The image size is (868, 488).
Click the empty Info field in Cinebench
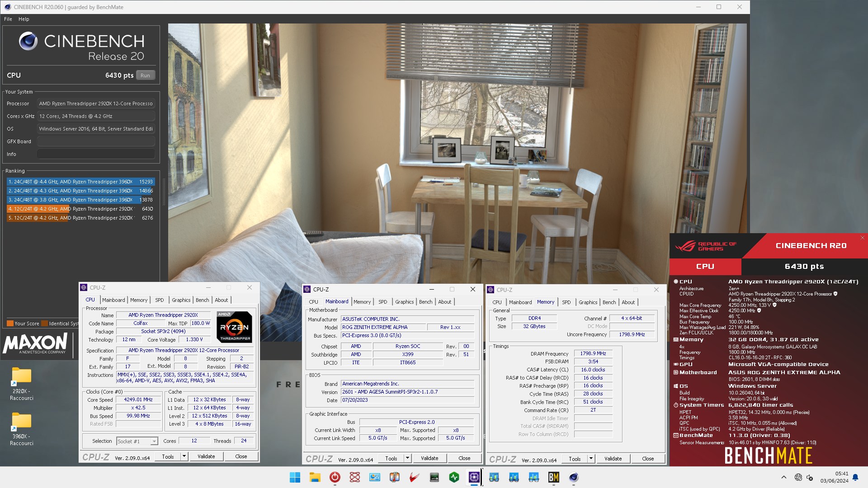coord(96,154)
